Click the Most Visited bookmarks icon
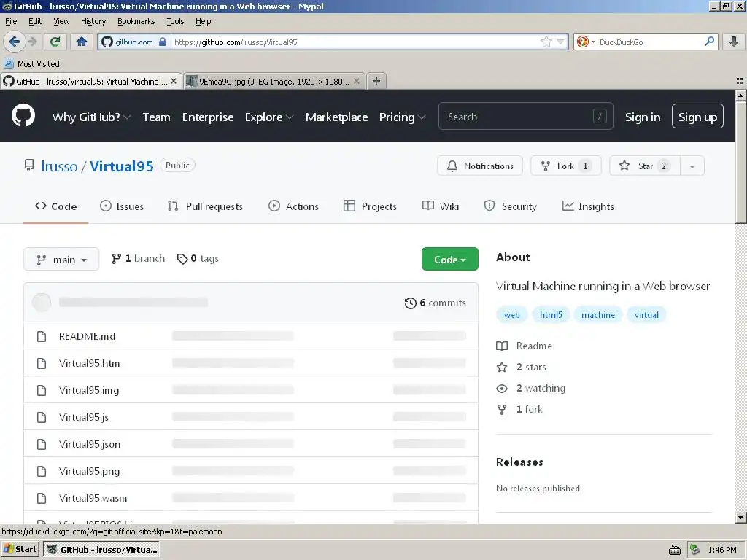Screen dimensions: 747x560 coord(9,63)
